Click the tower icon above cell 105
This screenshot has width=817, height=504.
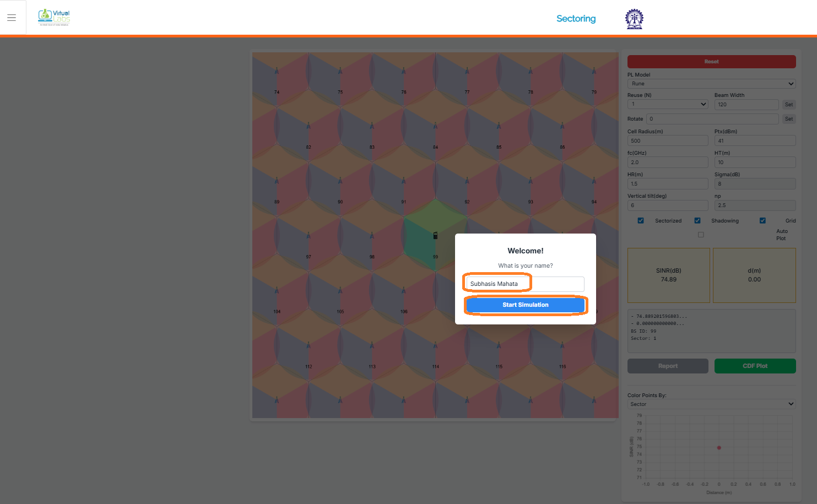pos(340,290)
